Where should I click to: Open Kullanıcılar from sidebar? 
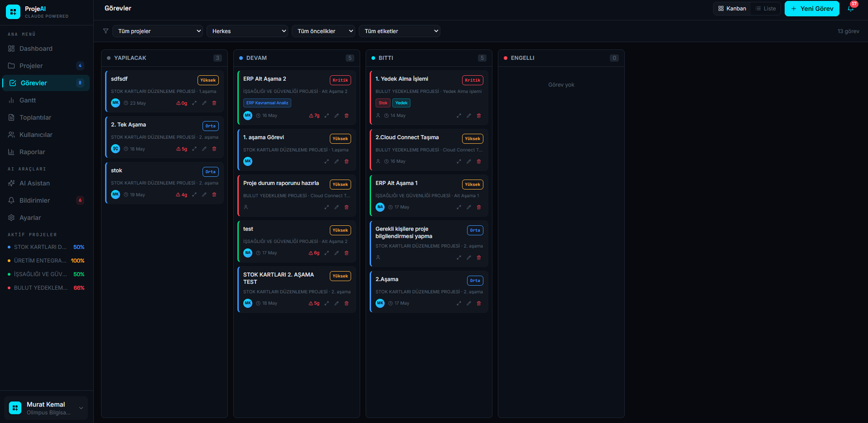(x=46, y=135)
